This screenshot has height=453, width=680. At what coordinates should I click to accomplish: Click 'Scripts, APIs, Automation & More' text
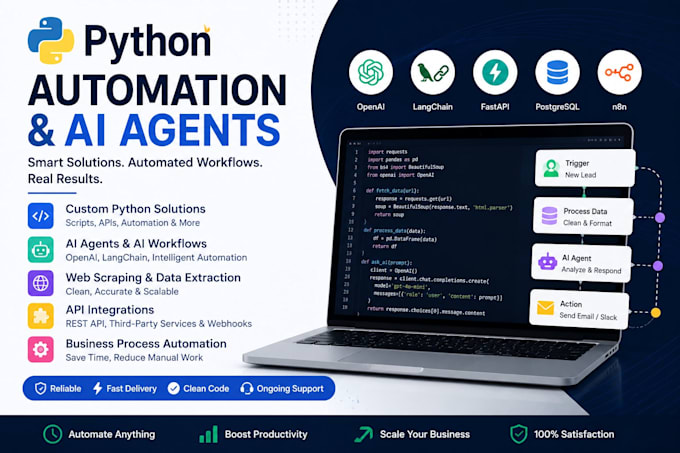tap(133, 223)
